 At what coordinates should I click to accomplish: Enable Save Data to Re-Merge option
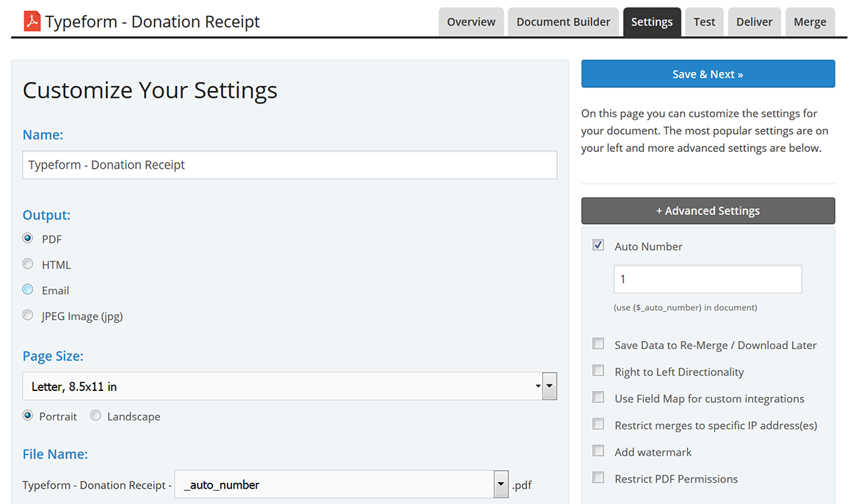point(598,344)
